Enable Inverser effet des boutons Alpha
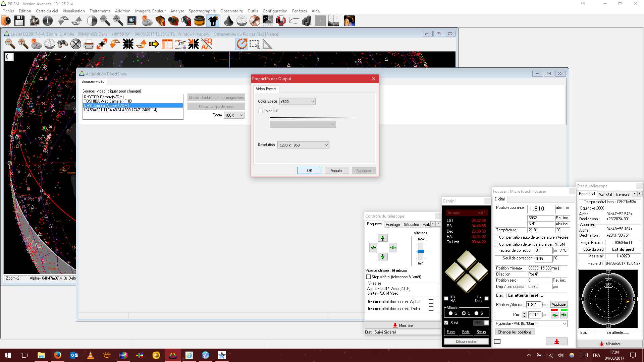Image resolution: width=644 pixels, height=362 pixels. tap(431, 302)
